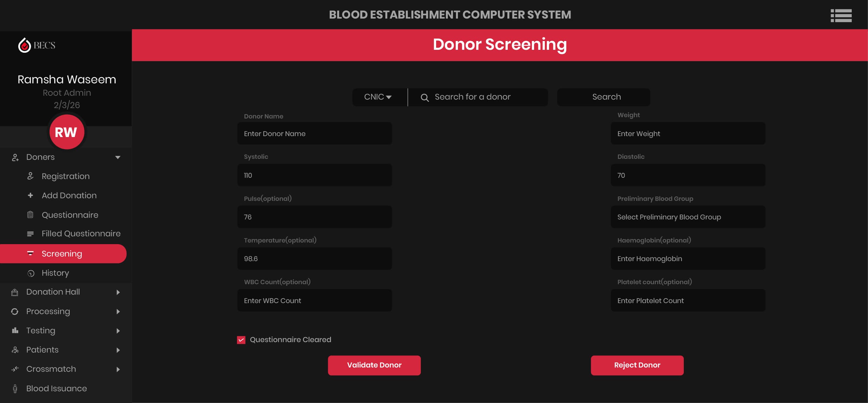This screenshot has height=403, width=868.
Task: Uncheck the Questionnaire Cleared checkbox
Action: (241, 340)
